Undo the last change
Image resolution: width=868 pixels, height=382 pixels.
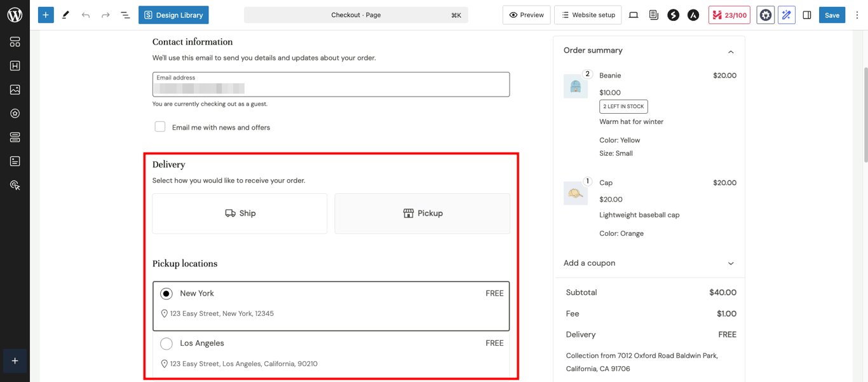(85, 15)
